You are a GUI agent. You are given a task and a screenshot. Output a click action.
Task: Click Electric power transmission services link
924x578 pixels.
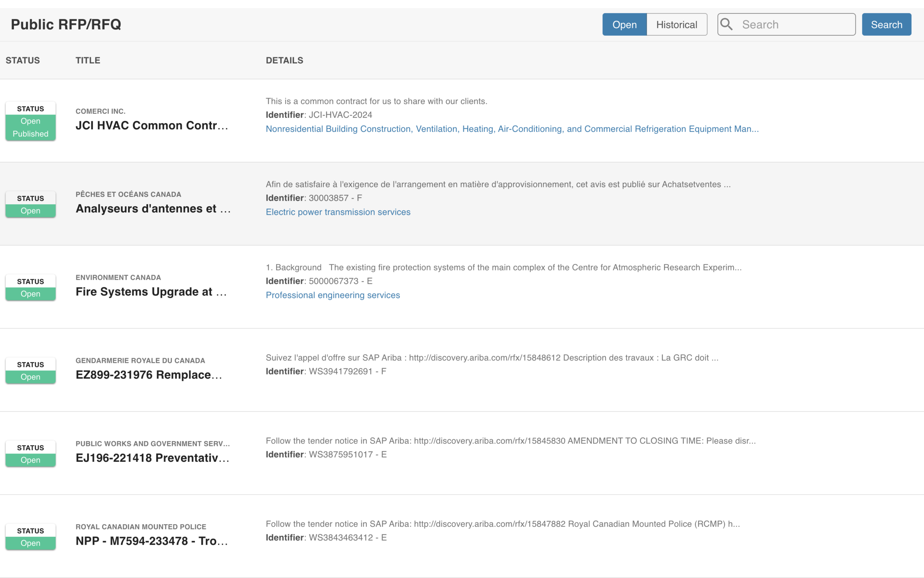(338, 212)
